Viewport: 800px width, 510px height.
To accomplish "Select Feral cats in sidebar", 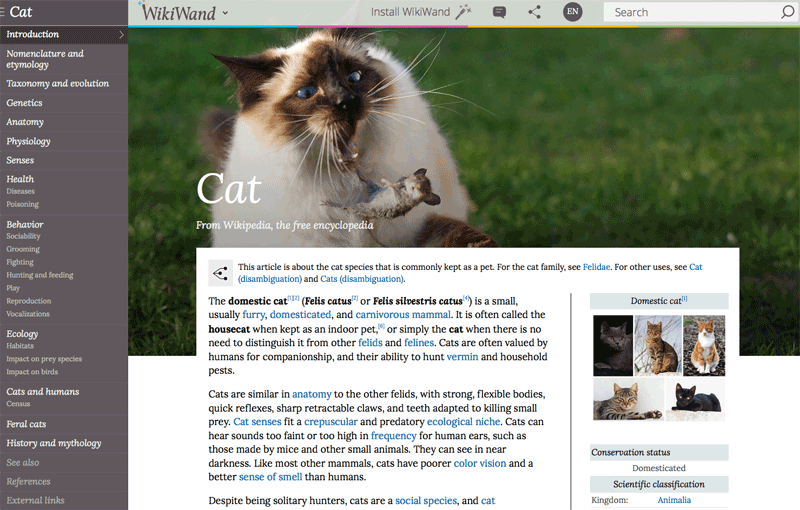I will (x=27, y=424).
